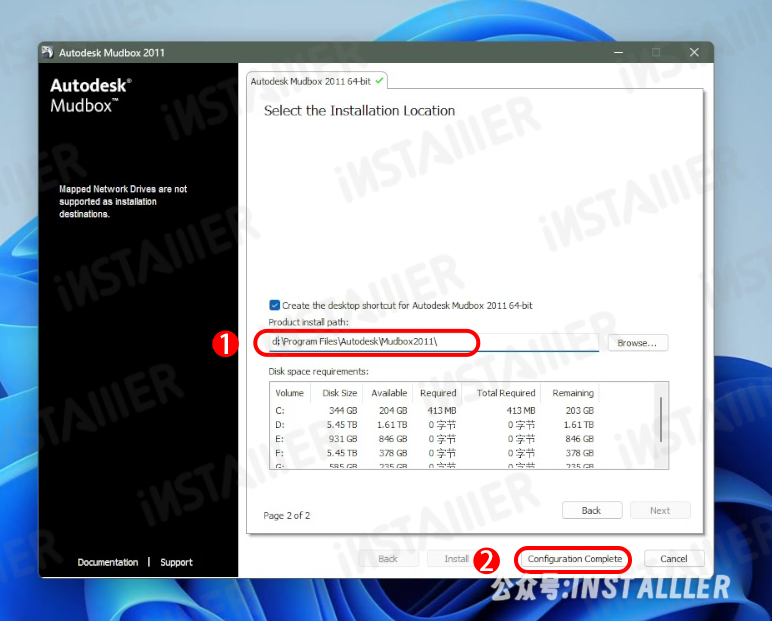Click the 931 GB disk size cell

point(343,439)
